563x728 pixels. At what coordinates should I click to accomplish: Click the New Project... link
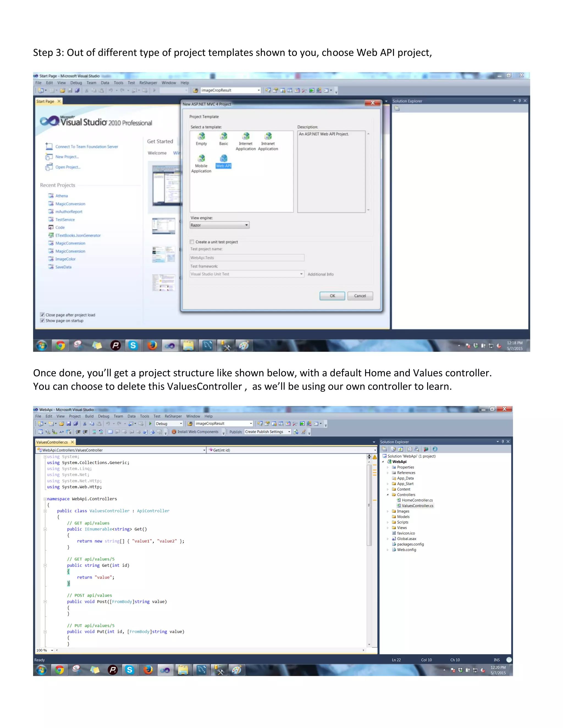[67, 157]
